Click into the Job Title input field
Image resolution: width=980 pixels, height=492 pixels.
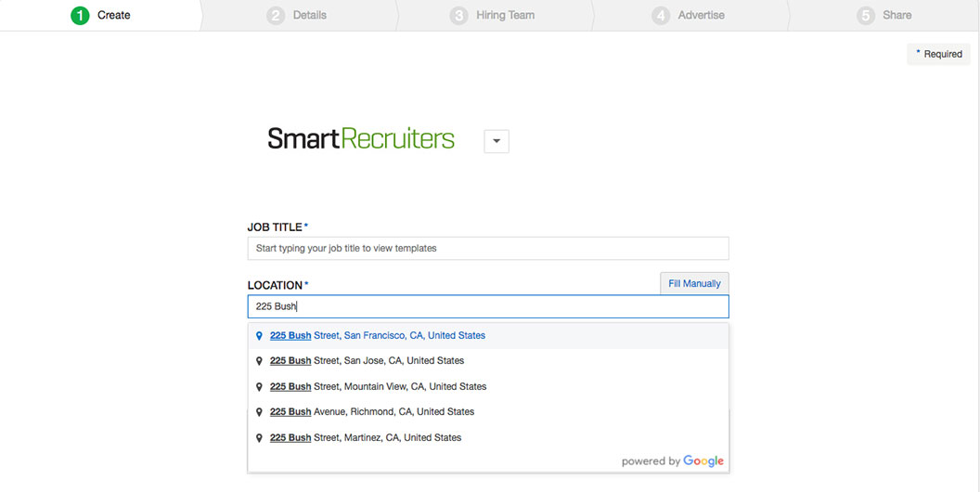pos(488,249)
